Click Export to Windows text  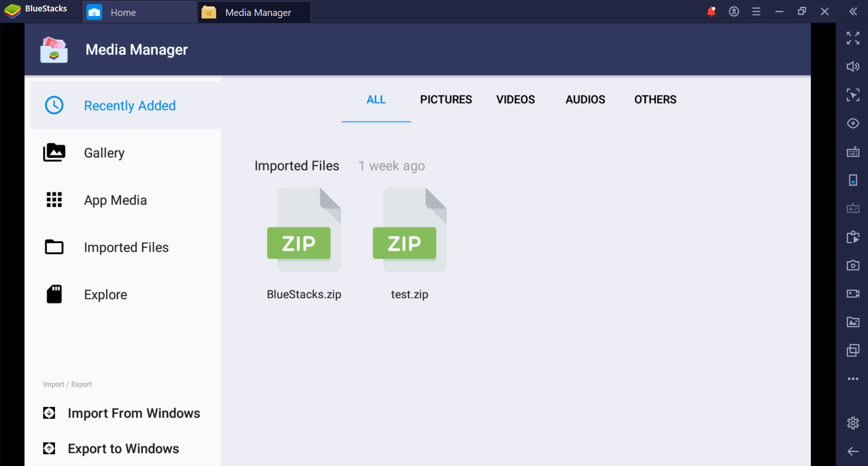(123, 449)
